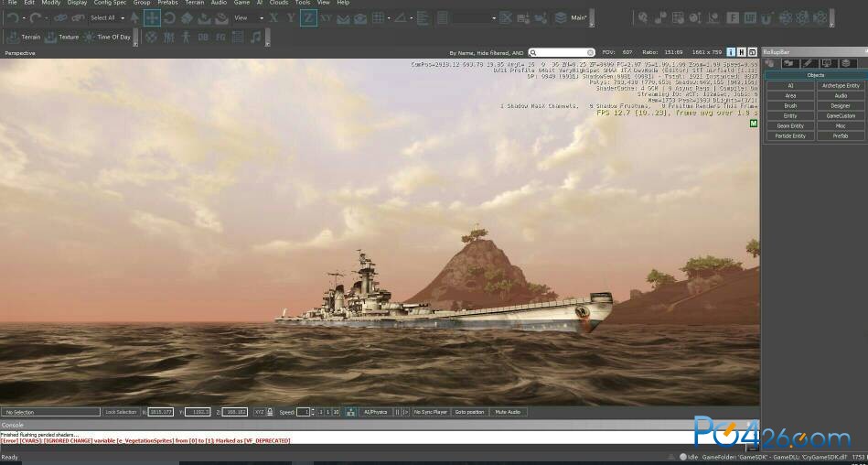
Task: Click the search magnifier icon in viewport
Action: point(532,53)
